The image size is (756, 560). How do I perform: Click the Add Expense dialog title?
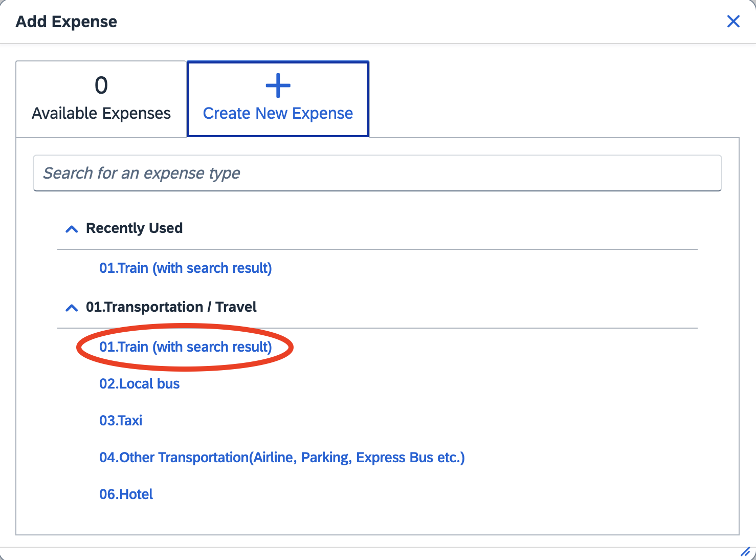coord(66,21)
